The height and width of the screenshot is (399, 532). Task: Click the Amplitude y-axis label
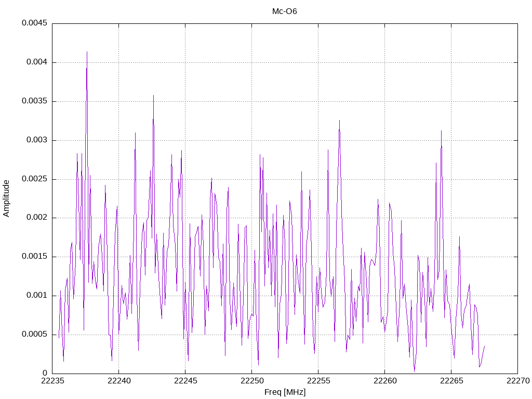tap(6, 198)
